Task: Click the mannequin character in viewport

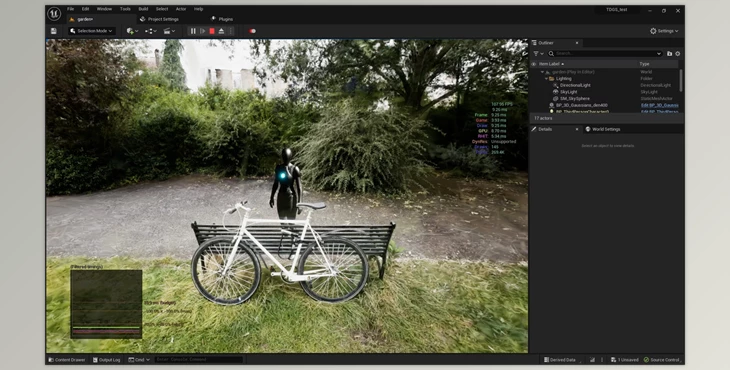Action: (286, 184)
